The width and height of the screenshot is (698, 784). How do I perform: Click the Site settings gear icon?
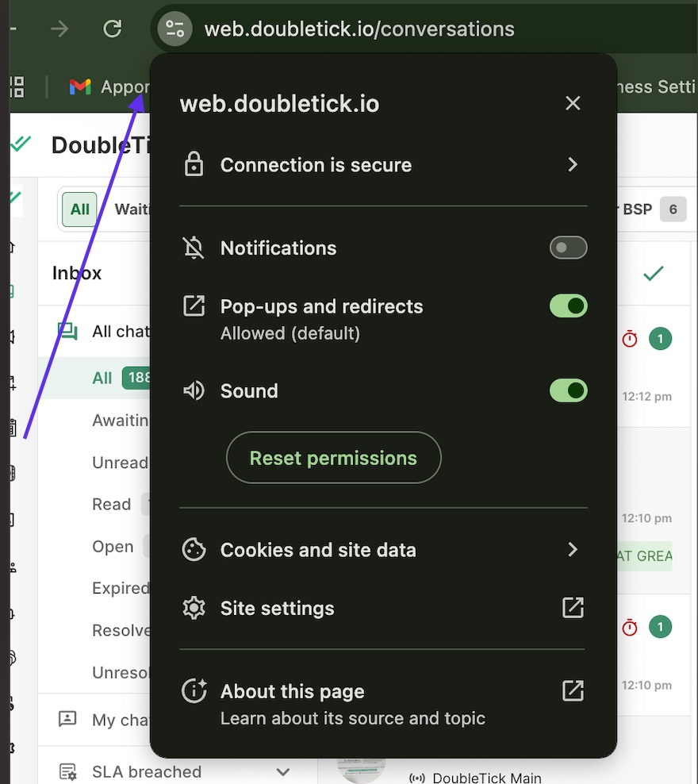(194, 609)
